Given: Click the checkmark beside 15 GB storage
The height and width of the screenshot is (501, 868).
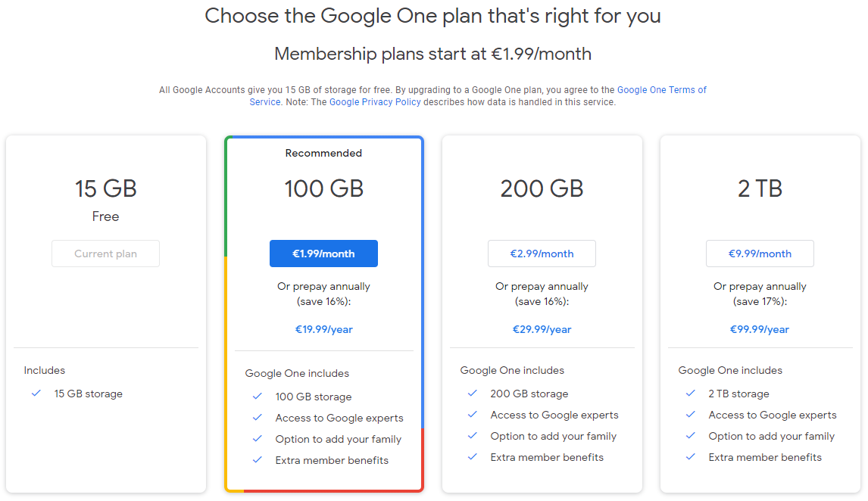Looking at the screenshot, I should [x=36, y=394].
